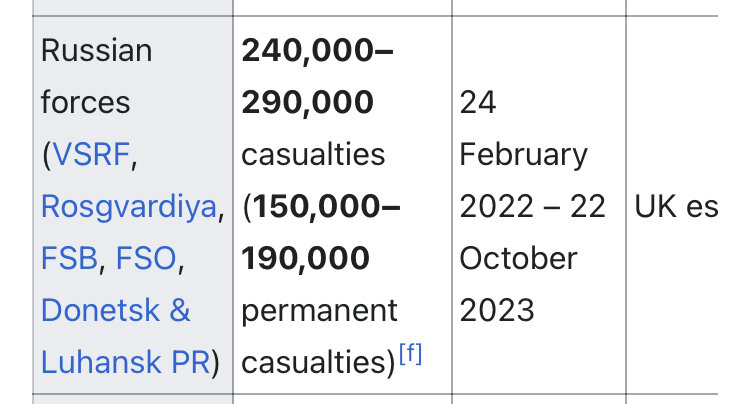Screen dimensions: 750x404
Task: Open footnote [f] reference
Action: click(410, 354)
